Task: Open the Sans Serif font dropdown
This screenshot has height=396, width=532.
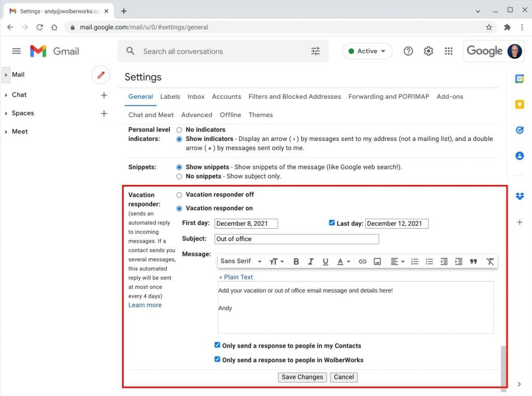Action: [241, 261]
